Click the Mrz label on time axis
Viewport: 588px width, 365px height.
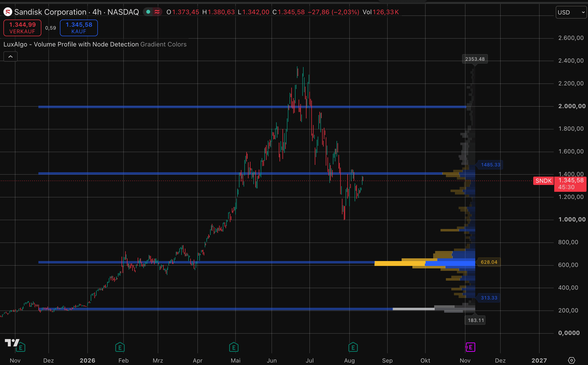pyautogui.click(x=158, y=360)
